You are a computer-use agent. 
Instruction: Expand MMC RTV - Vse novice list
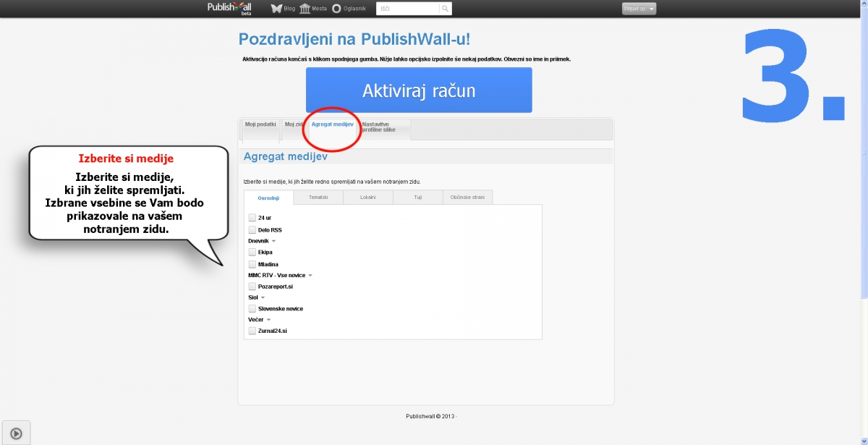point(310,276)
